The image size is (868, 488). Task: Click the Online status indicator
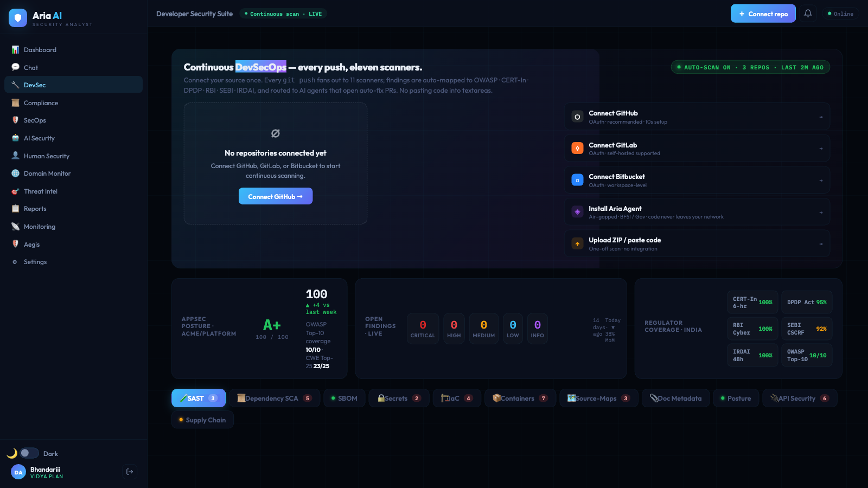tap(840, 14)
